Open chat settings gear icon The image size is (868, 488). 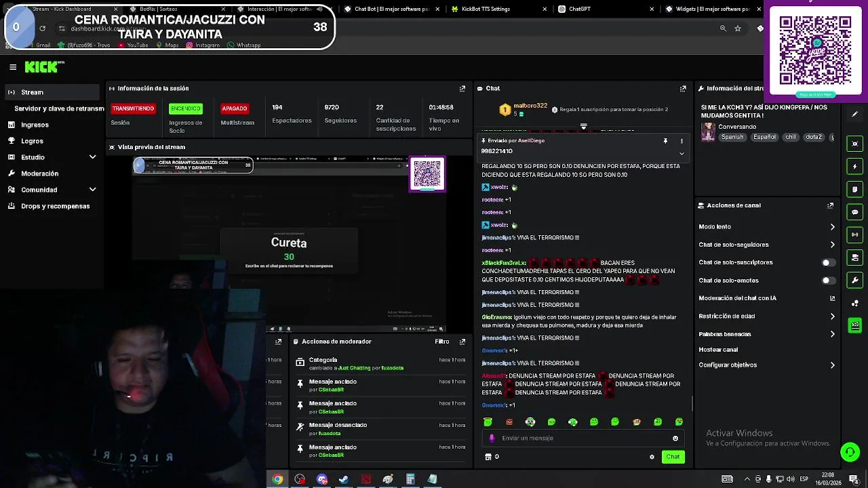pos(652,457)
